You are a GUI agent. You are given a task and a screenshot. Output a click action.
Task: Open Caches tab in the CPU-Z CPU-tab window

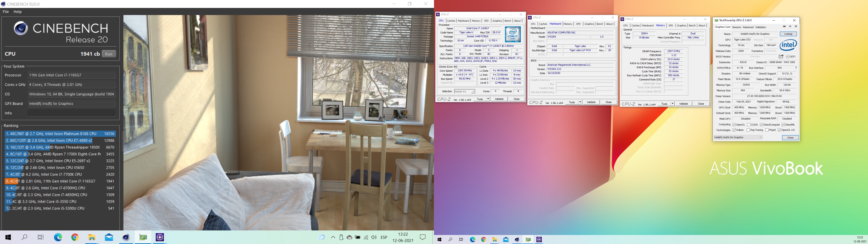pos(451,21)
